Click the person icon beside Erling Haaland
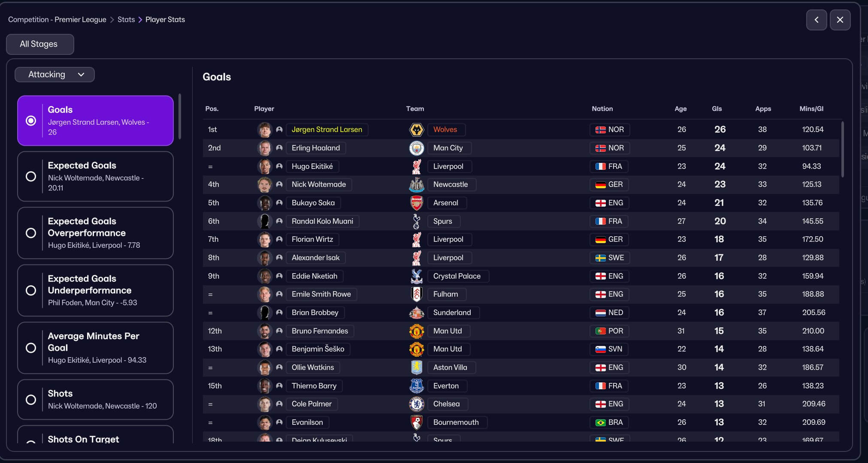868x463 pixels. coord(279,148)
